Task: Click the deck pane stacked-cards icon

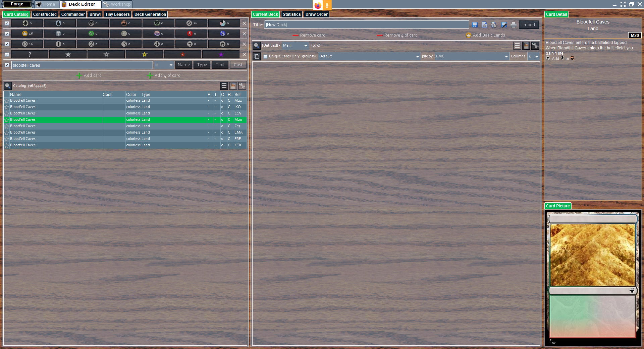Action: click(x=257, y=56)
